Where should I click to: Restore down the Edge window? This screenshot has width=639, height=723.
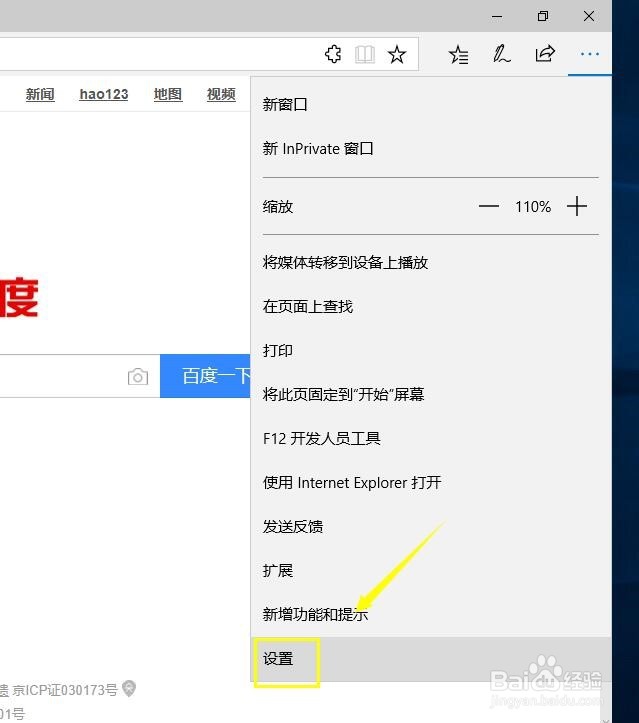click(x=543, y=17)
